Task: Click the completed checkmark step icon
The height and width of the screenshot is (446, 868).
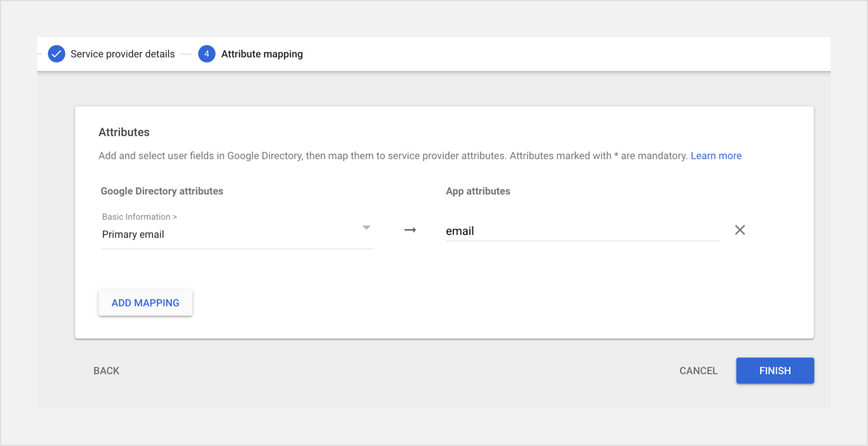Action: (56, 54)
